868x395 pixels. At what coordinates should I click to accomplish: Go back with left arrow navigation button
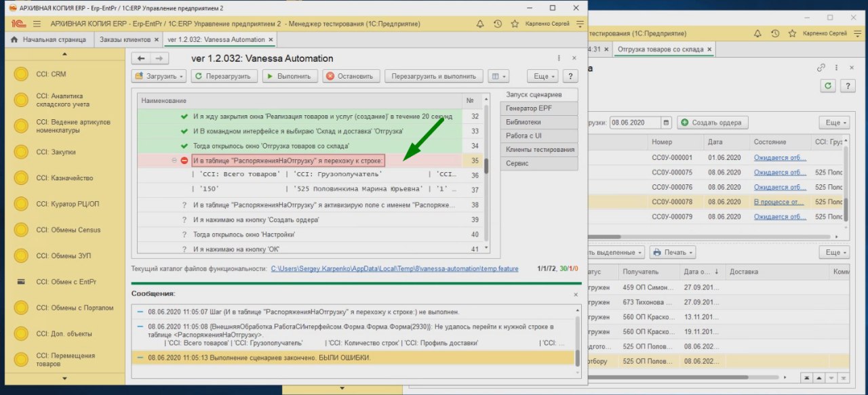click(141, 58)
